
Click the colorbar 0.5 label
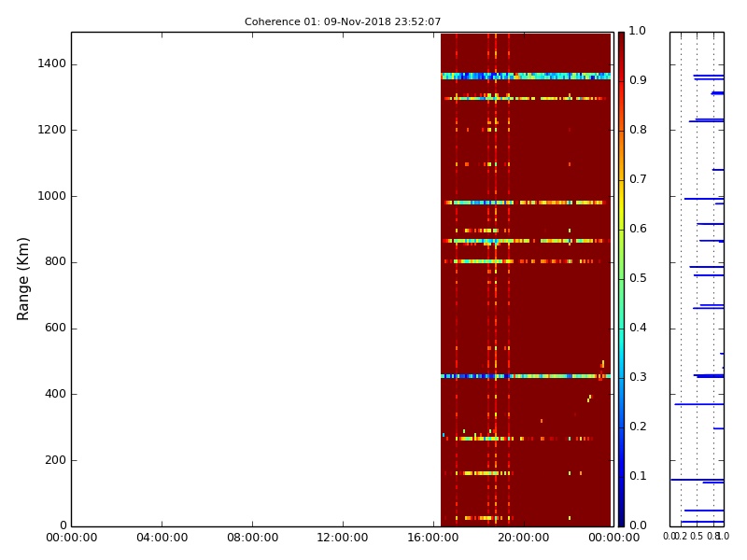coord(638,278)
